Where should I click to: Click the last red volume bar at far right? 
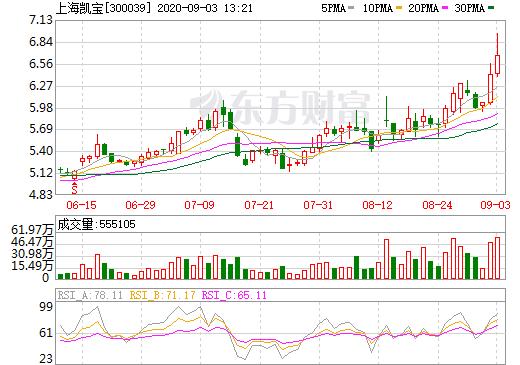[x=497, y=258]
